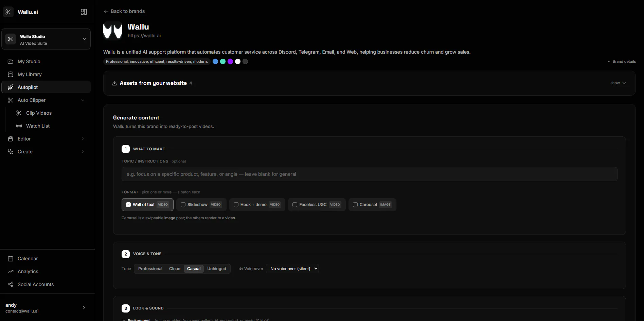Viewport: 644px width, 321px height.
Task: Click the Wallu brand logo thumbnail
Action: (113, 31)
